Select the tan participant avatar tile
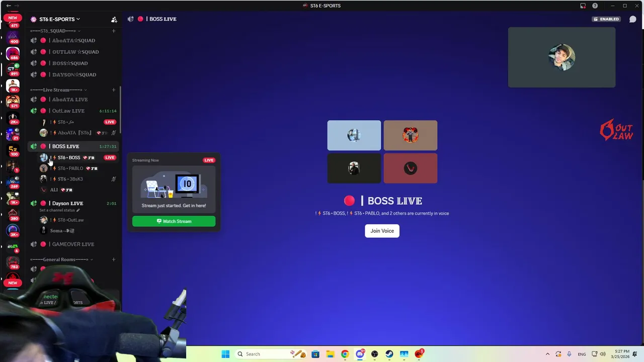Screen dimensions: 644x362 click(x=411, y=135)
